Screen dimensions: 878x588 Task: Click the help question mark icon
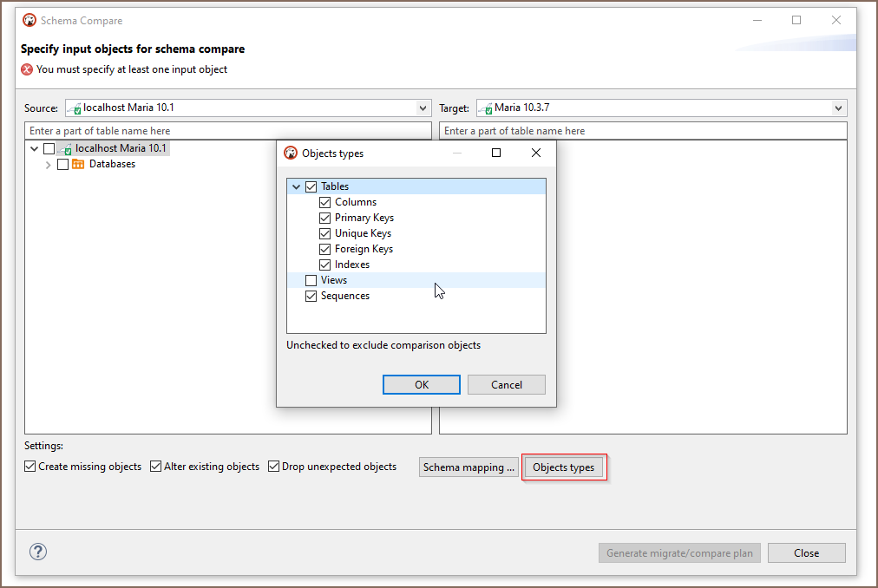click(38, 552)
